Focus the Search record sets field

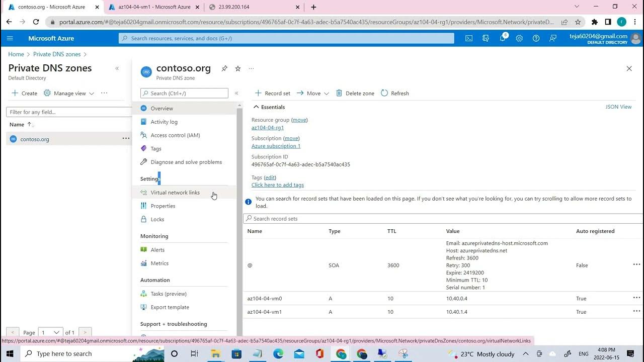[x=443, y=219]
